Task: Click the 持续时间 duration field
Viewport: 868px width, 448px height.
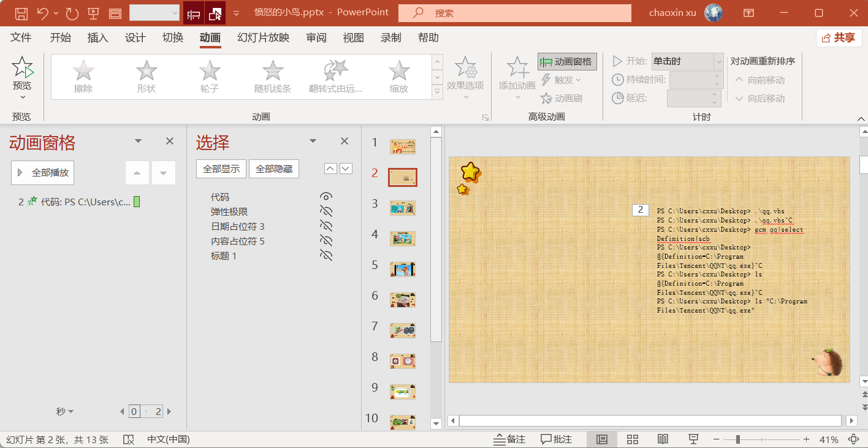Action: click(x=698, y=80)
